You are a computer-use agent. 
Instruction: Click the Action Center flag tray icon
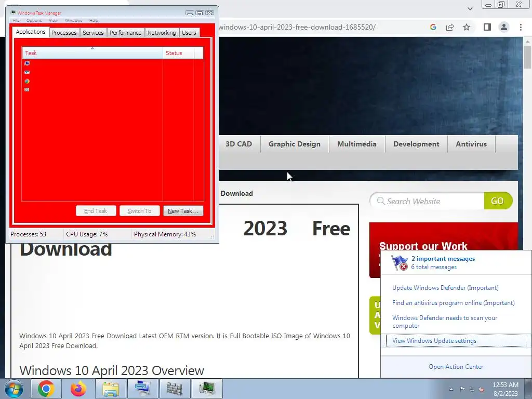(x=462, y=389)
